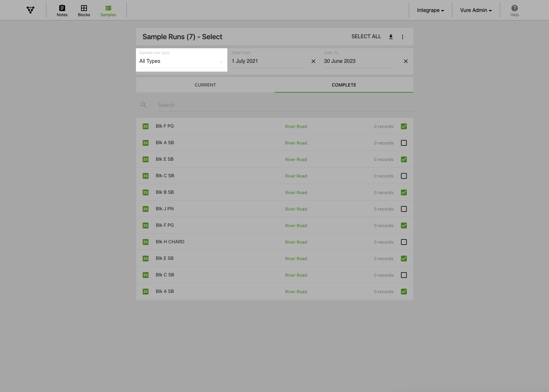Click the Date To field showing 30 June 2023
Image resolution: width=549 pixels, height=392 pixels.
coord(359,61)
